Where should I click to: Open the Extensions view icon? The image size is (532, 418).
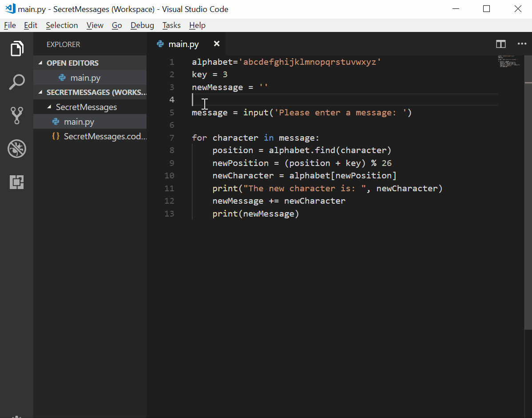[16, 182]
